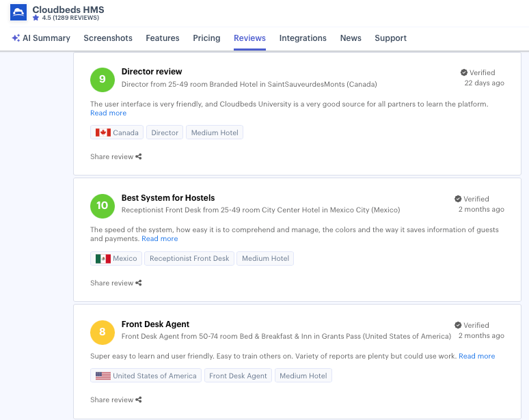
Task: Click the green score 10 badge
Action: pos(103,206)
